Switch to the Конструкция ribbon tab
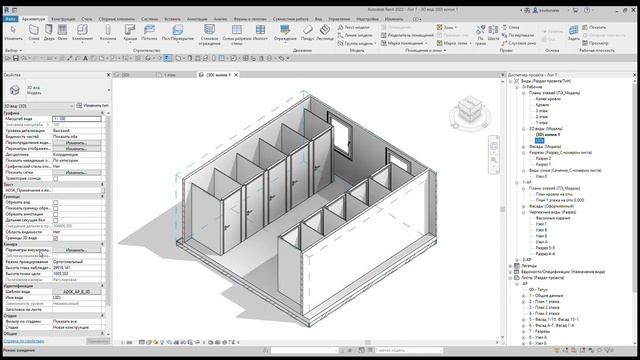 [63, 19]
